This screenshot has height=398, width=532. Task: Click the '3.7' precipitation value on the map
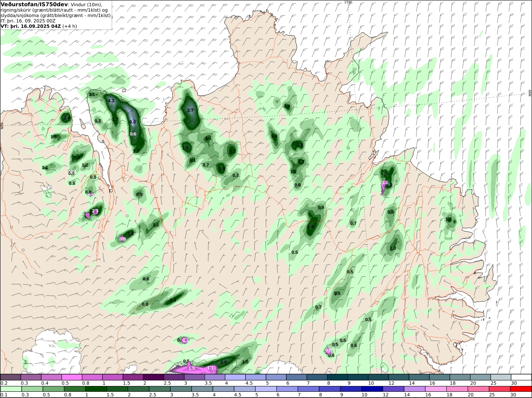pos(190,111)
